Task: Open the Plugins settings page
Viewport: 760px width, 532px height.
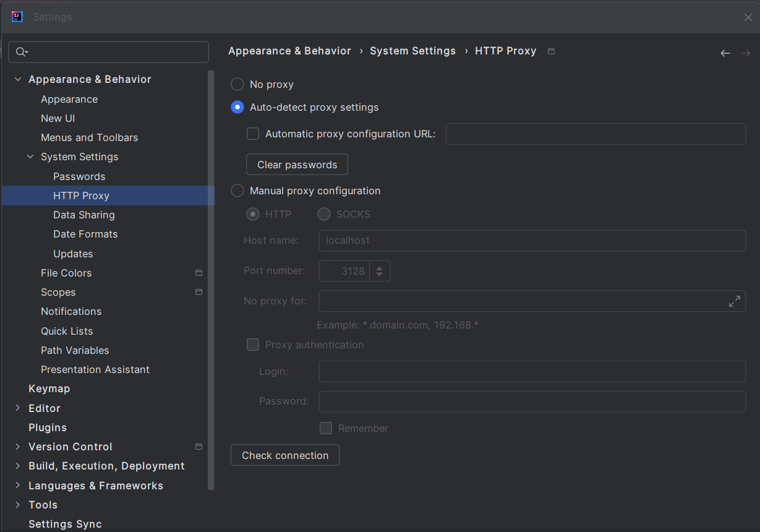Action: pyautogui.click(x=48, y=427)
